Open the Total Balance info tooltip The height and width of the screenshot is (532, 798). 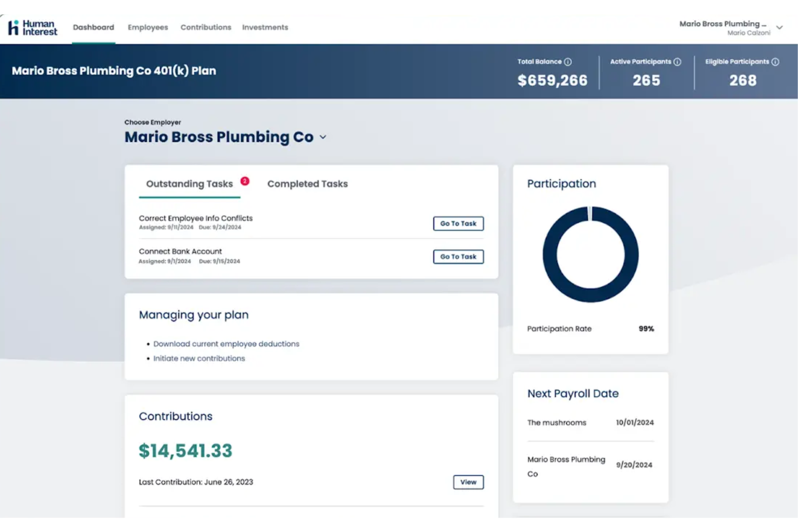pyautogui.click(x=568, y=61)
